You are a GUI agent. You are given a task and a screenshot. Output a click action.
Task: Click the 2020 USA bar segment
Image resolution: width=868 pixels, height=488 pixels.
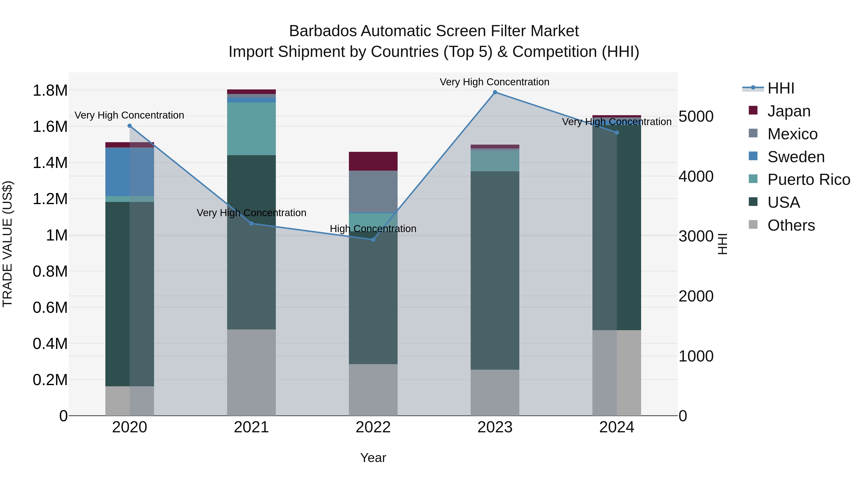[130, 294]
